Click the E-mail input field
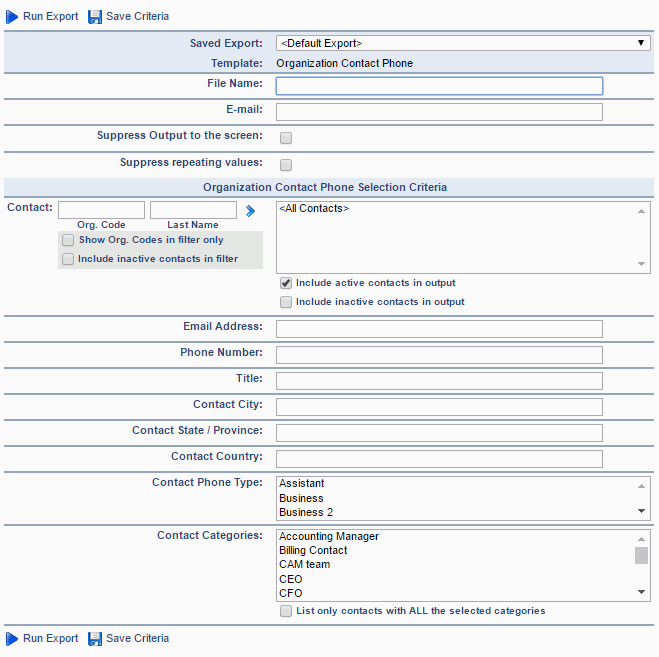The height and width of the screenshot is (657, 659). point(439,112)
